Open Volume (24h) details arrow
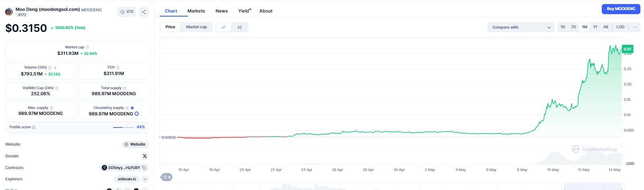Screen dimensions: 644x190 coord(55,68)
